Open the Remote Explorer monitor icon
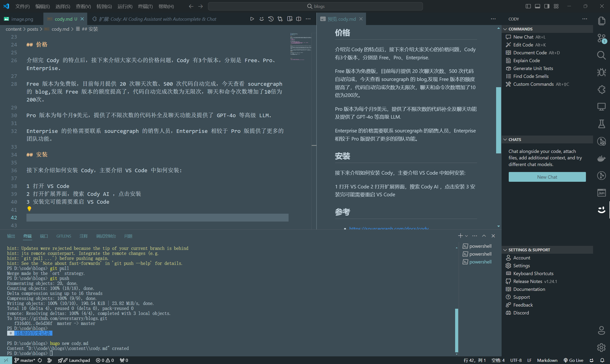The image size is (610, 364). pos(601,107)
